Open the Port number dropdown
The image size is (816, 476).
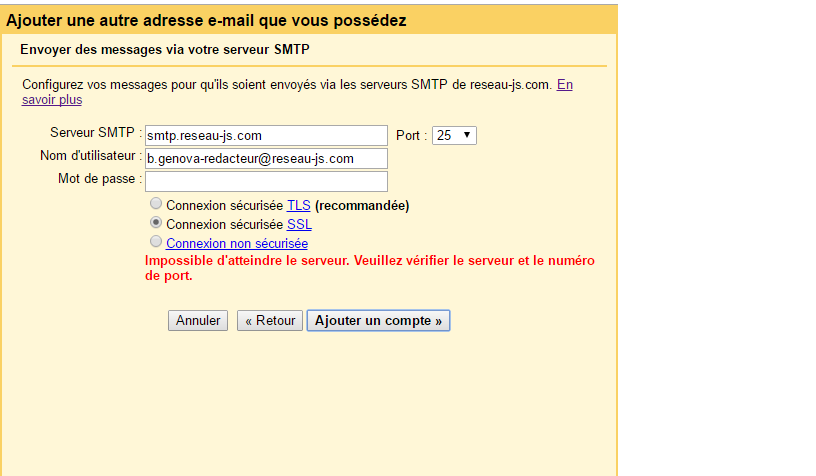click(x=454, y=135)
